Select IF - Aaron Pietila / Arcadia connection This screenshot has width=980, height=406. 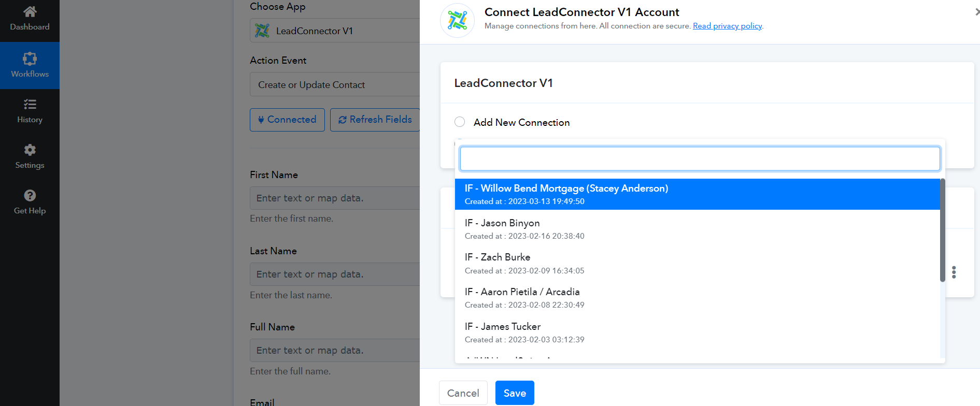[x=697, y=298]
